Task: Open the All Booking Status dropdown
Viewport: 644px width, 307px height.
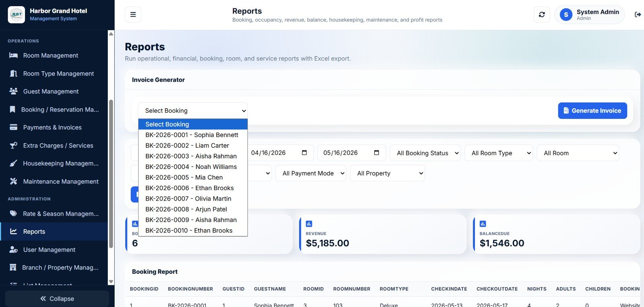Action: (425, 153)
